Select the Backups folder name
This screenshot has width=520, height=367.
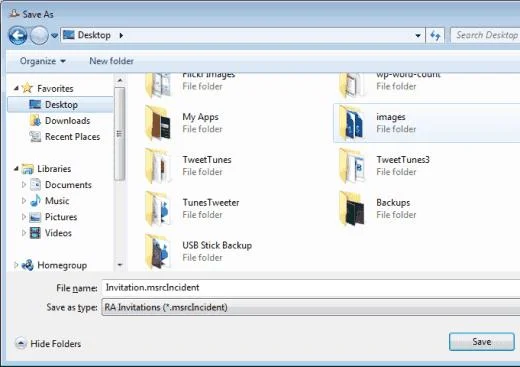(x=393, y=203)
